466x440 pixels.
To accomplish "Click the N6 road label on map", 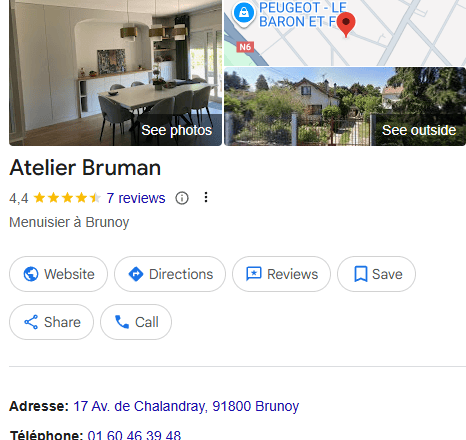I will (x=245, y=47).
